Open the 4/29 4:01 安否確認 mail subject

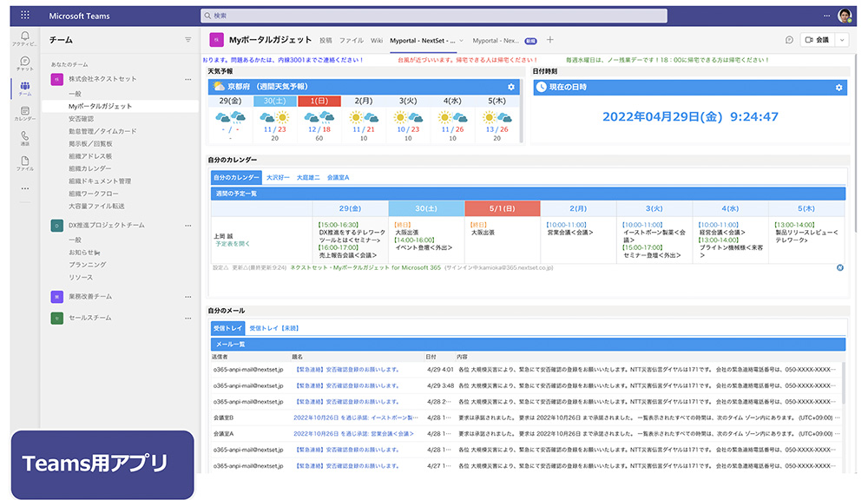(x=347, y=369)
